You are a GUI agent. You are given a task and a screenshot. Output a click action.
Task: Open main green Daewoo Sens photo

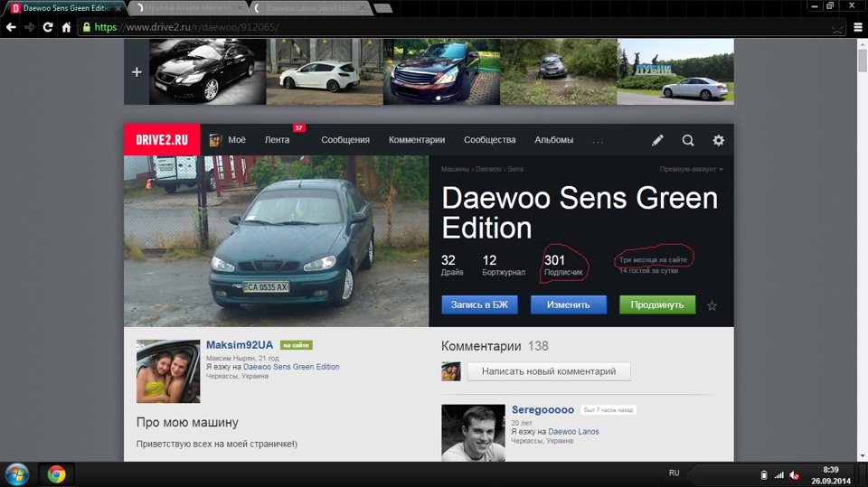click(277, 240)
